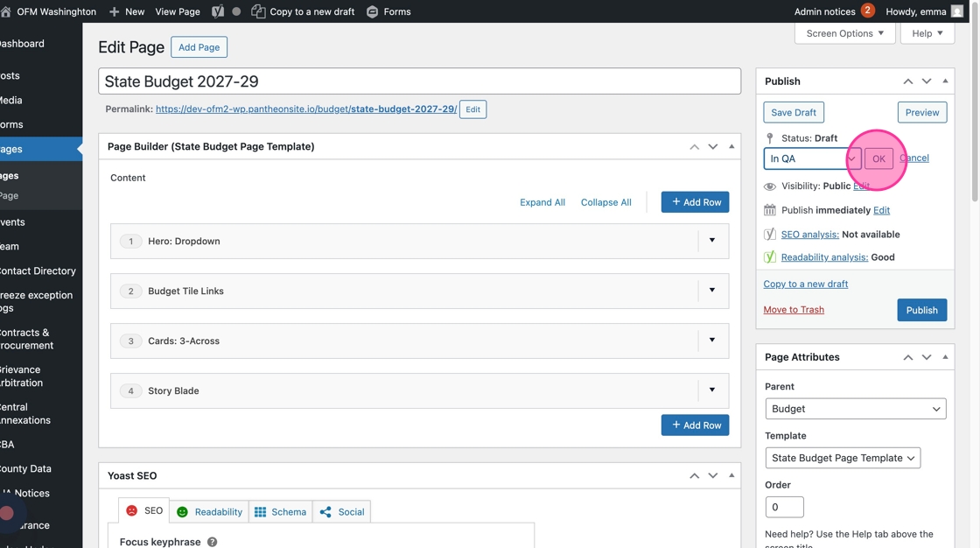
Task: Open the Forms menu in admin bar
Action: click(x=388, y=11)
